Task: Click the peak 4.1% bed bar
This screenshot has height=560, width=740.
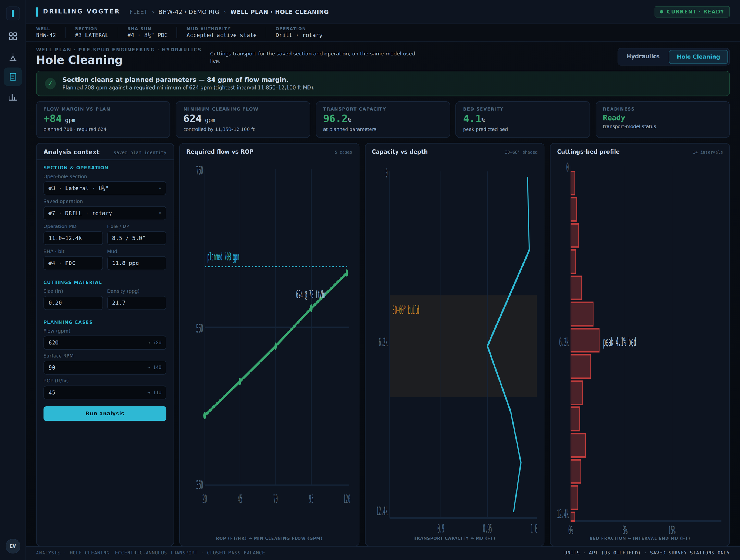Action: (585, 340)
